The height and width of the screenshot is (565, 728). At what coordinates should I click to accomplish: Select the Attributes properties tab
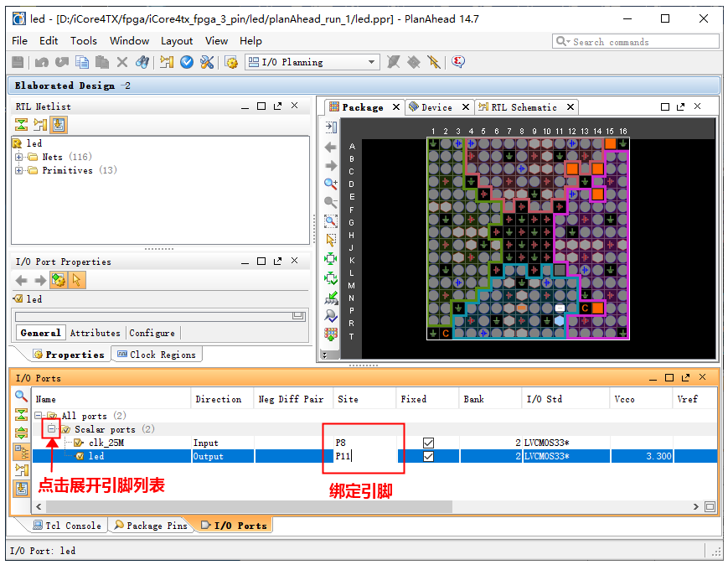pos(95,333)
